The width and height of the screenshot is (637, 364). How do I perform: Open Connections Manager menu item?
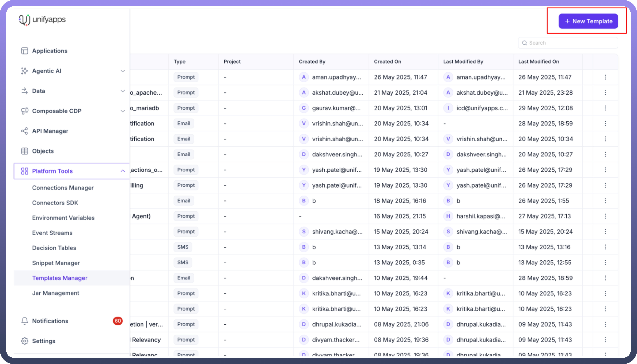pyautogui.click(x=63, y=188)
